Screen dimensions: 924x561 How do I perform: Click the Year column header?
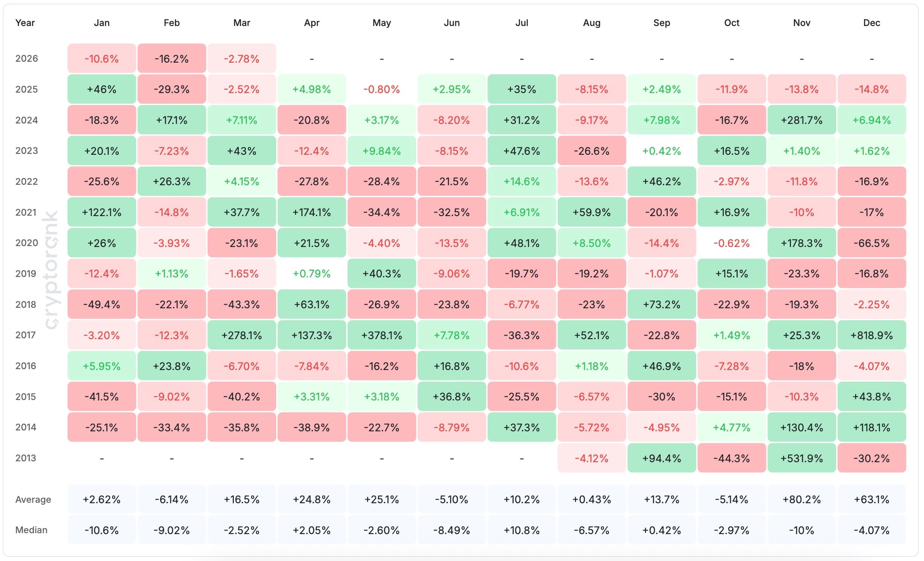click(25, 23)
